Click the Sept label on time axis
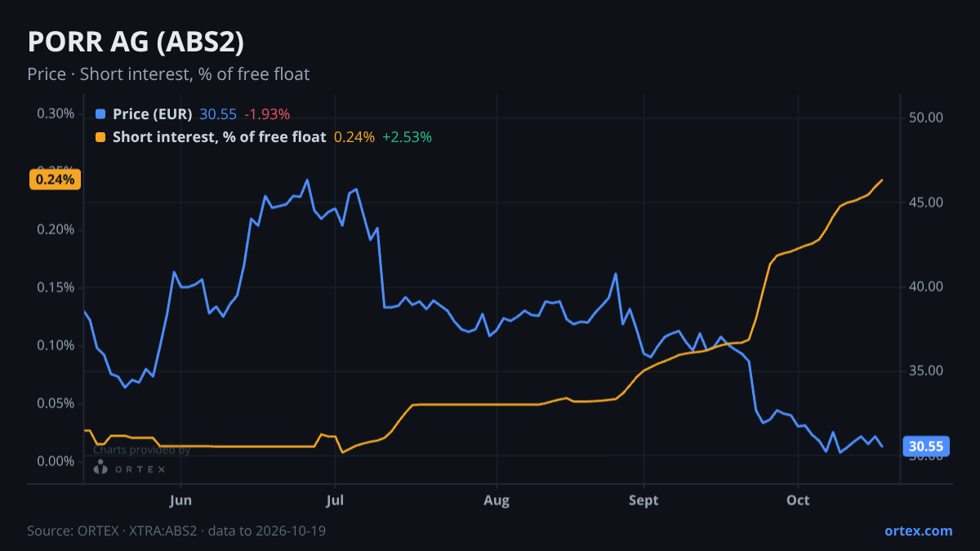Image resolution: width=980 pixels, height=551 pixels. pyautogui.click(x=644, y=500)
